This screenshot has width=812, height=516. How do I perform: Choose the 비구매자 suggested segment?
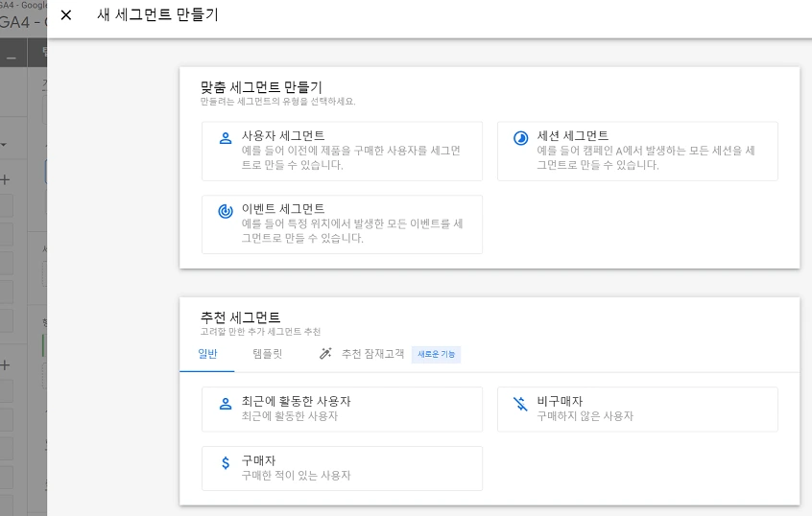637,410
